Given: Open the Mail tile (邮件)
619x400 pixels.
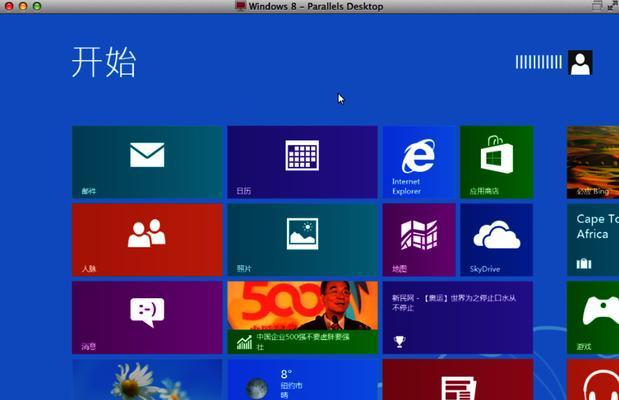Looking at the screenshot, I should click(x=147, y=162).
